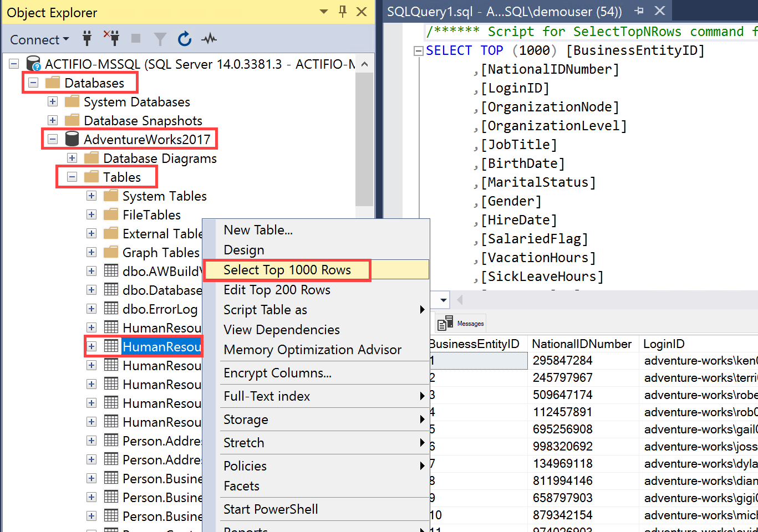
Task: Click the System Tables folder icon
Action: click(x=111, y=196)
